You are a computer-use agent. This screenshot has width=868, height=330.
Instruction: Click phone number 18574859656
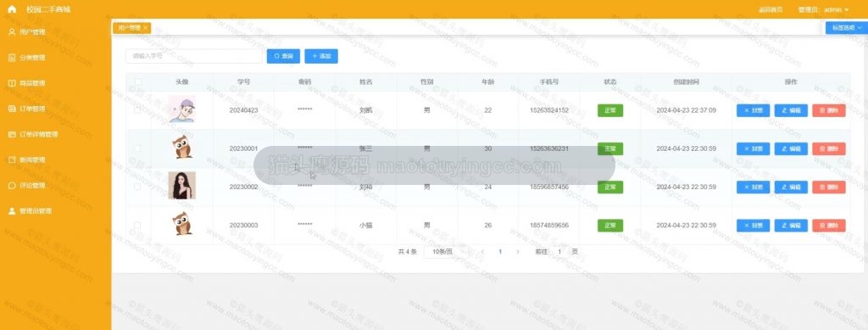click(548, 226)
